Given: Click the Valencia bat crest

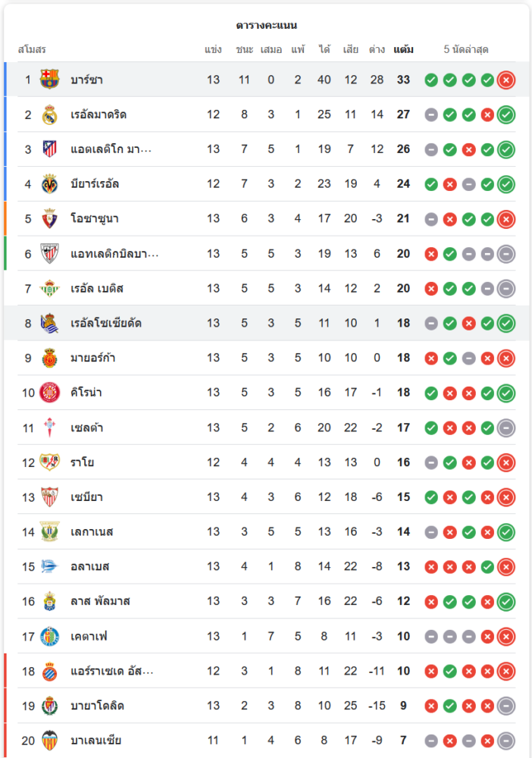Looking at the screenshot, I should pyautogui.click(x=50, y=741).
